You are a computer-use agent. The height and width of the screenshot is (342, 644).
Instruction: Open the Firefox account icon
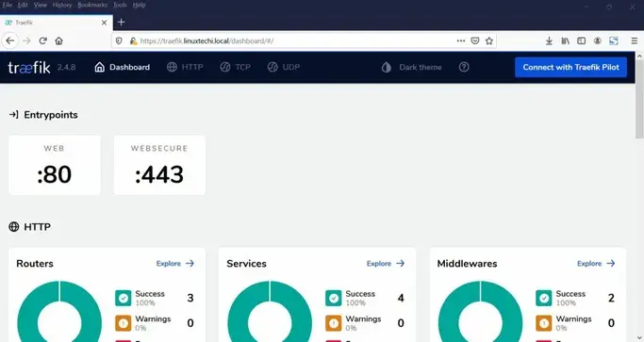[597, 41]
